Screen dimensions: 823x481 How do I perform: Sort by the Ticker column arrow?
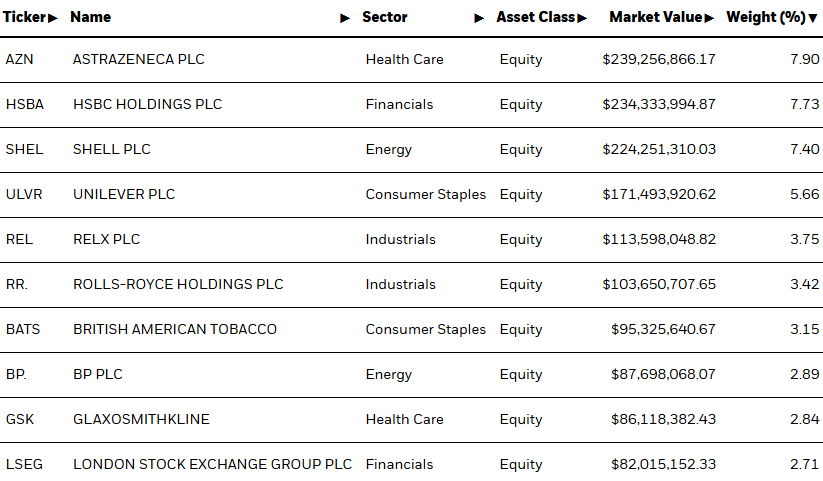point(52,18)
